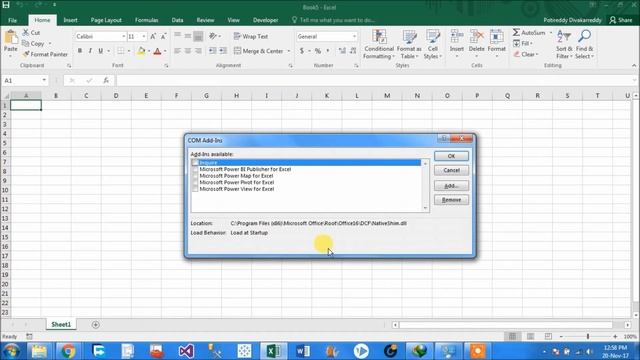Viewport: 640px width, 360px height.
Task: Click the Format cells icon
Action: pyautogui.click(x=496, y=37)
